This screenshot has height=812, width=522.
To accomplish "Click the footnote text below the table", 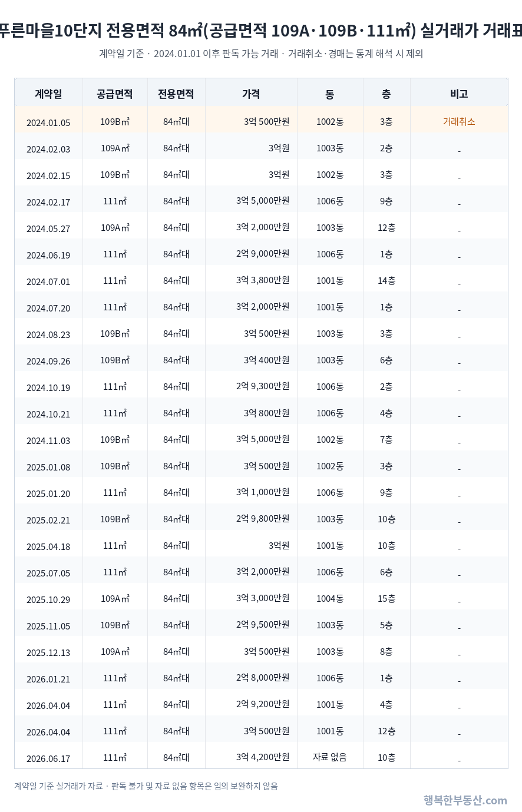I will (146, 786).
